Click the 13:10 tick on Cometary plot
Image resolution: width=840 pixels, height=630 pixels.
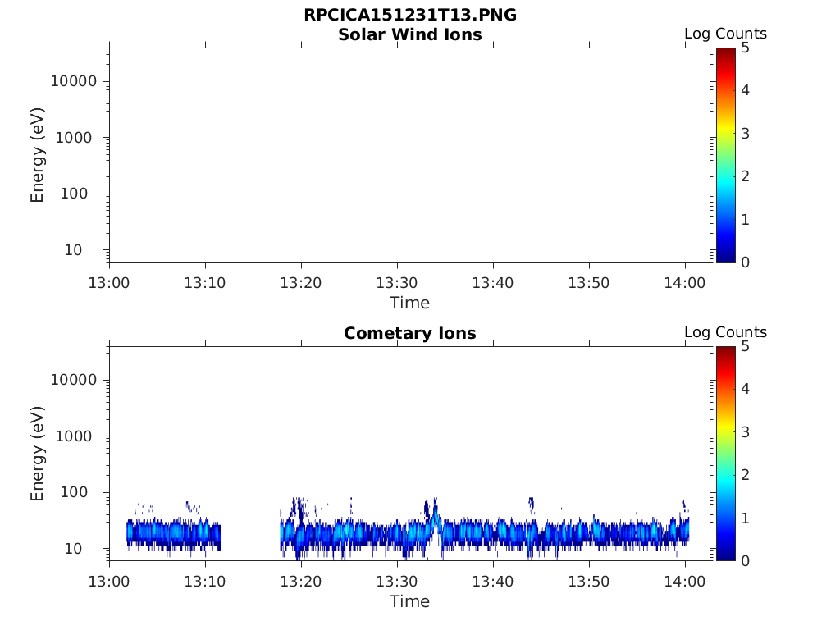click(x=205, y=582)
